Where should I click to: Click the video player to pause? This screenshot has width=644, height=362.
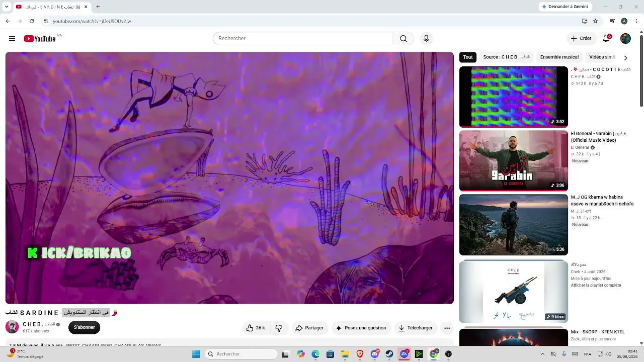coord(229,178)
